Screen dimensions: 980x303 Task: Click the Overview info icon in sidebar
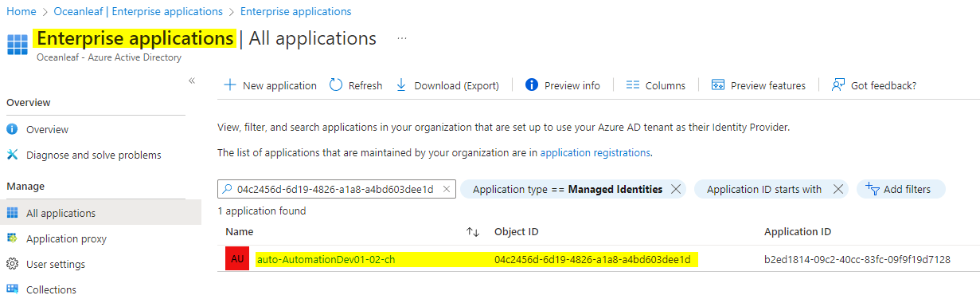[x=12, y=129]
